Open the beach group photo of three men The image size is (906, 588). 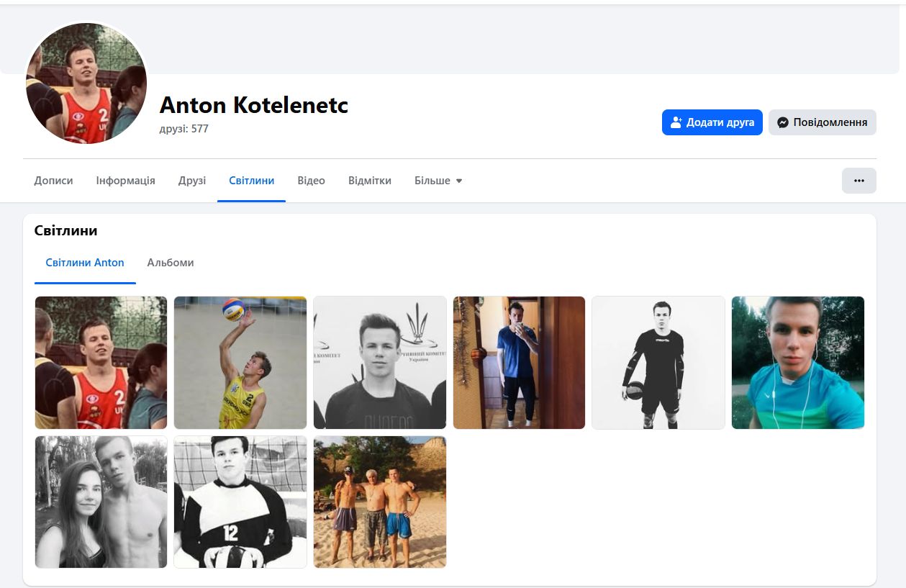tap(379, 502)
